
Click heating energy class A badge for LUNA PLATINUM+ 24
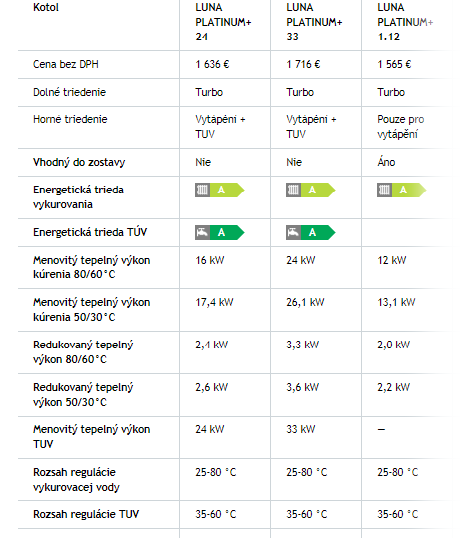point(220,190)
